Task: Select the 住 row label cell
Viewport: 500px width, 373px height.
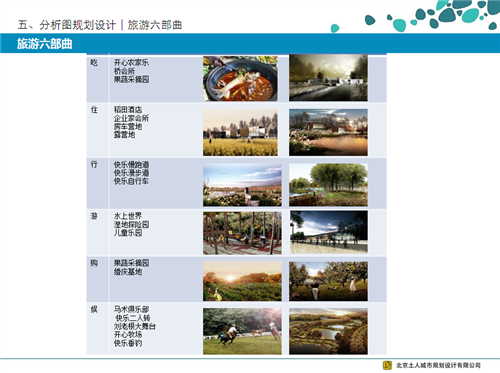Action: 97,131
